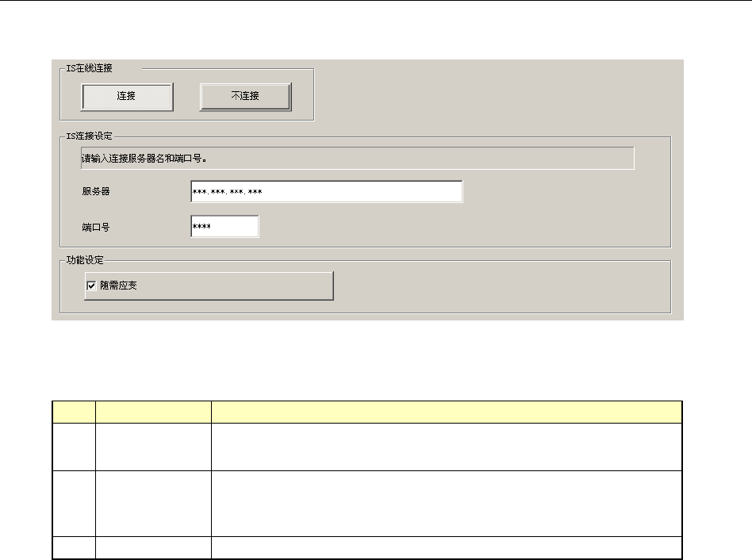The height and width of the screenshot is (560, 752).
Task: Click the 服务器 label
Action: coord(96,191)
